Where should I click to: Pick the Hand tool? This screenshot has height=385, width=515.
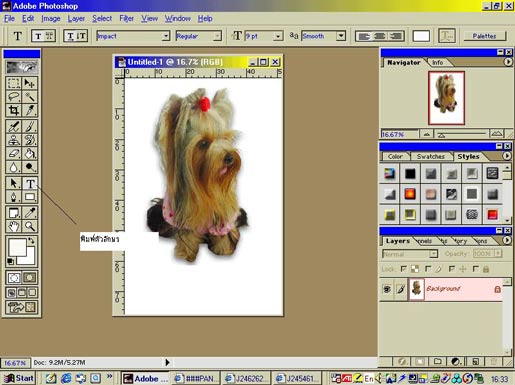pos(14,226)
